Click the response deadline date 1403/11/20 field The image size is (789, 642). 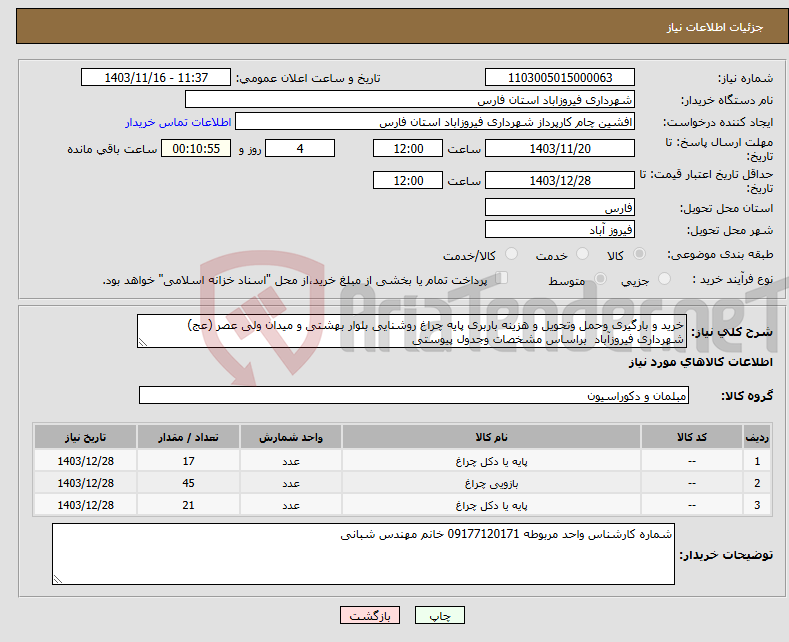click(x=560, y=148)
